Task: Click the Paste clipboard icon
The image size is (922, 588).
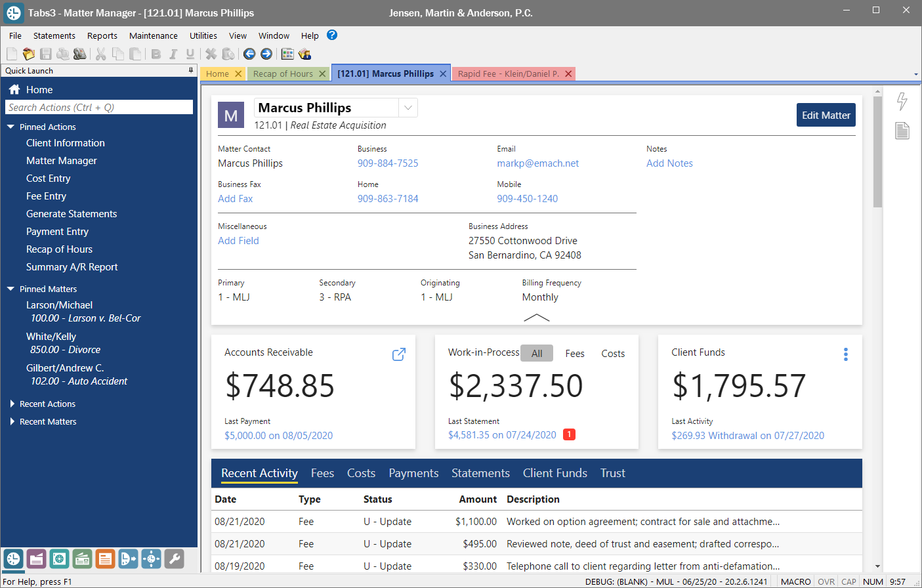Action: coord(135,54)
